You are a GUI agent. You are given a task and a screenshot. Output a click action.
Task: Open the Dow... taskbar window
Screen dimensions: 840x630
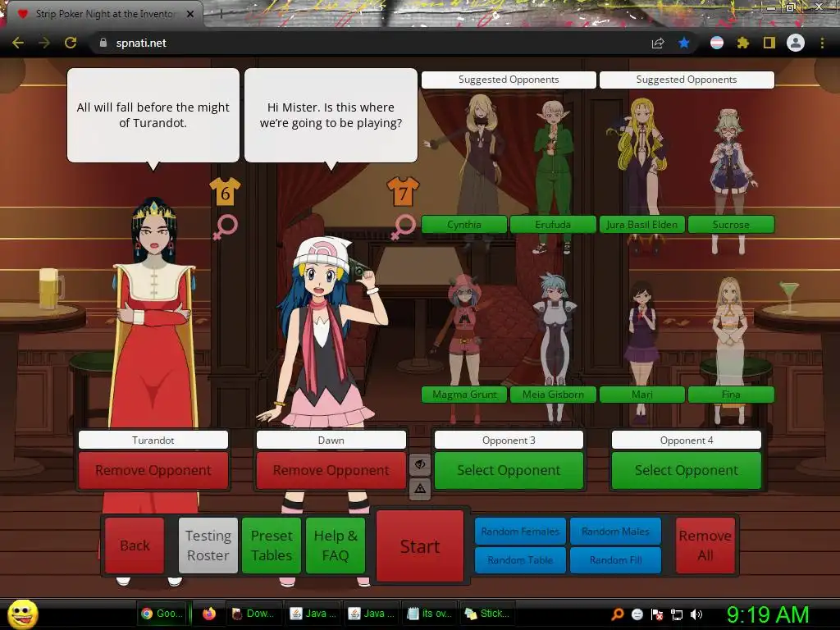(x=253, y=614)
